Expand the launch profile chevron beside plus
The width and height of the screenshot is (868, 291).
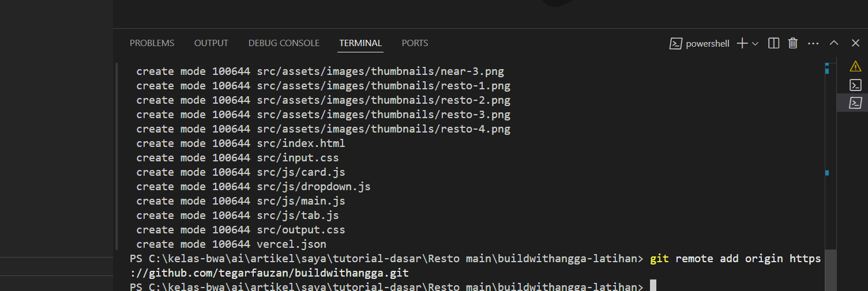point(755,43)
